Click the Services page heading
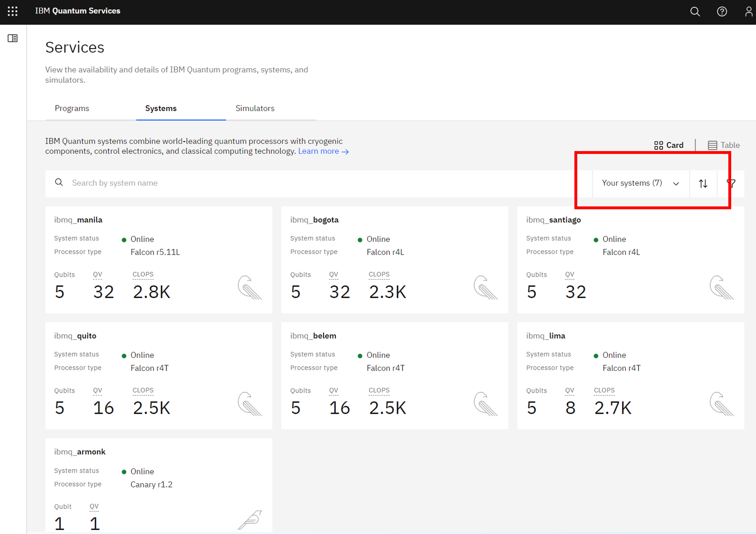 pyautogui.click(x=75, y=47)
